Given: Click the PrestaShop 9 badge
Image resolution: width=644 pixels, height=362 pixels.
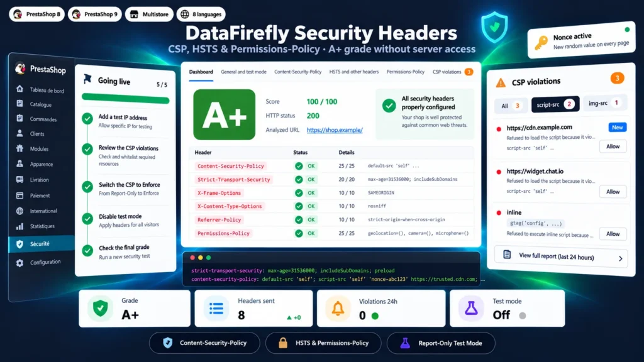Looking at the screenshot, I should pos(94,14).
